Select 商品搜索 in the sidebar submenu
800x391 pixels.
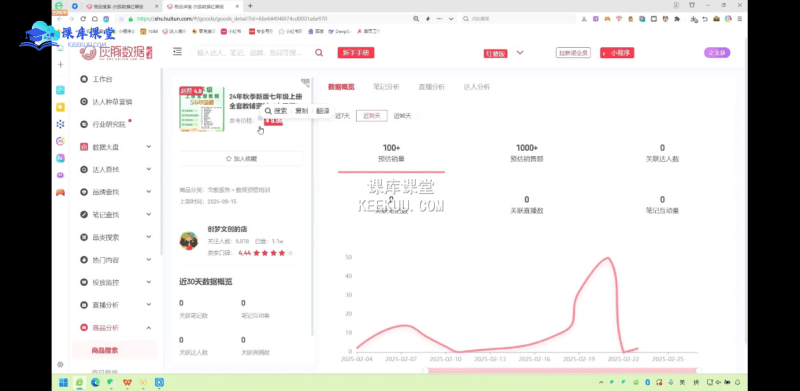[x=105, y=350]
